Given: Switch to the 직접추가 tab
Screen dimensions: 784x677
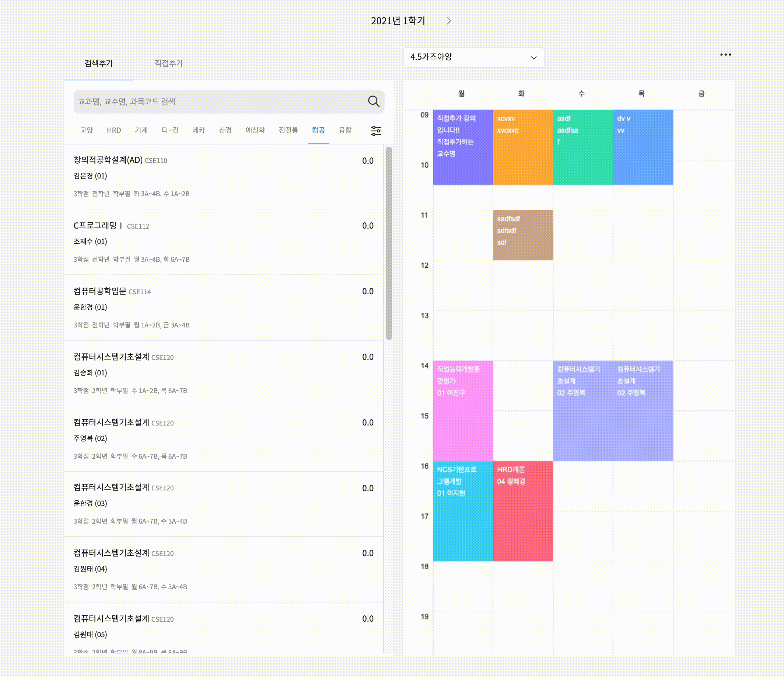Looking at the screenshot, I should 169,63.
